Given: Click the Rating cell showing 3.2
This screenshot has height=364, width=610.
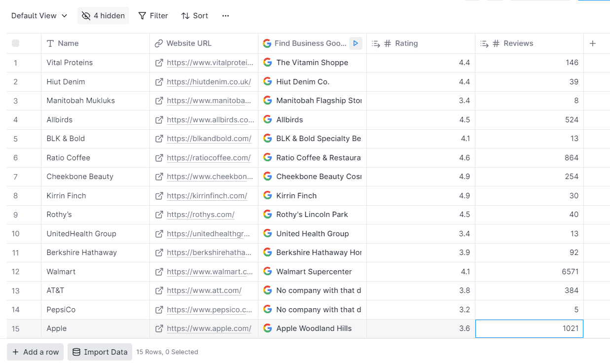Looking at the screenshot, I should 421,310.
